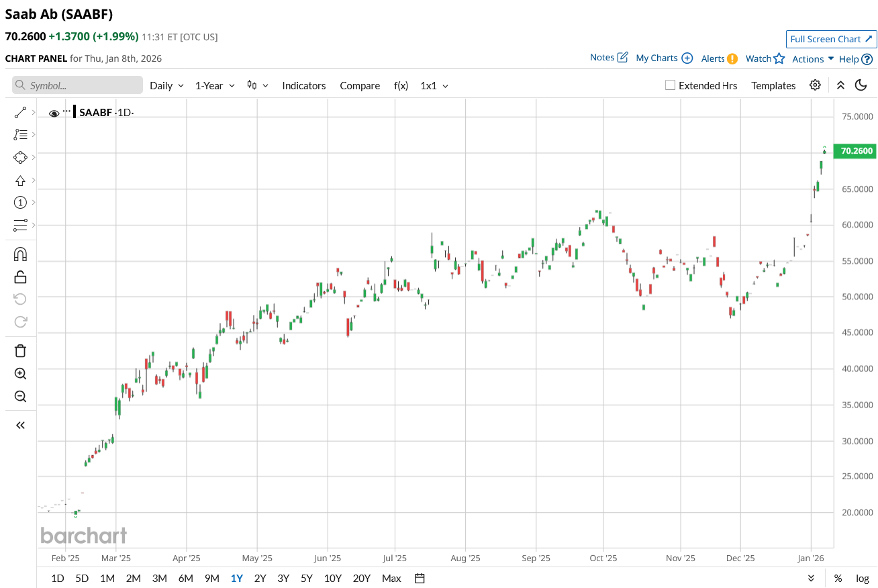Select the up arrow marker tool
This screenshot has width=878, height=588.
tap(20, 181)
